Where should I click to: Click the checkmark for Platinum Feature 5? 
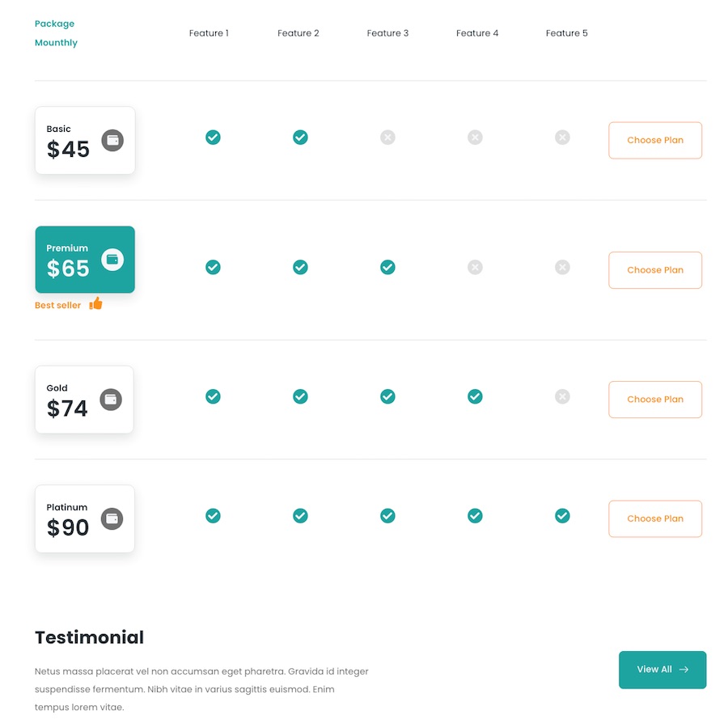[562, 515]
